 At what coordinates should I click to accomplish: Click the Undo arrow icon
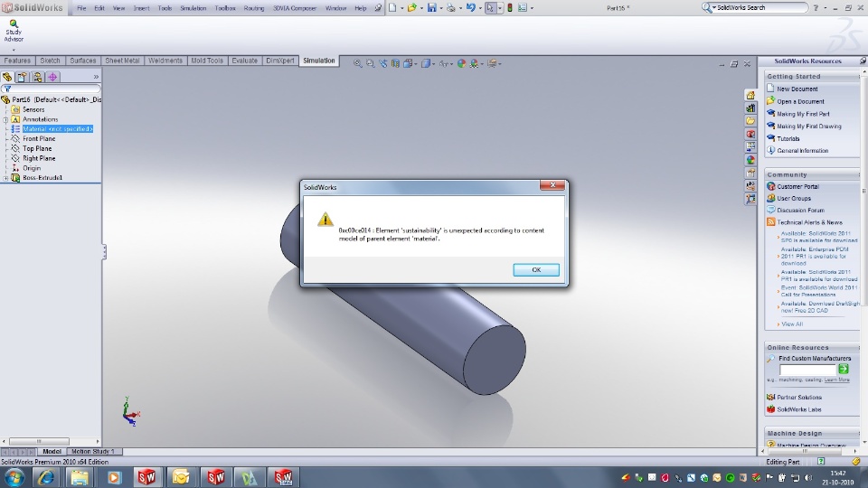pyautogui.click(x=470, y=8)
